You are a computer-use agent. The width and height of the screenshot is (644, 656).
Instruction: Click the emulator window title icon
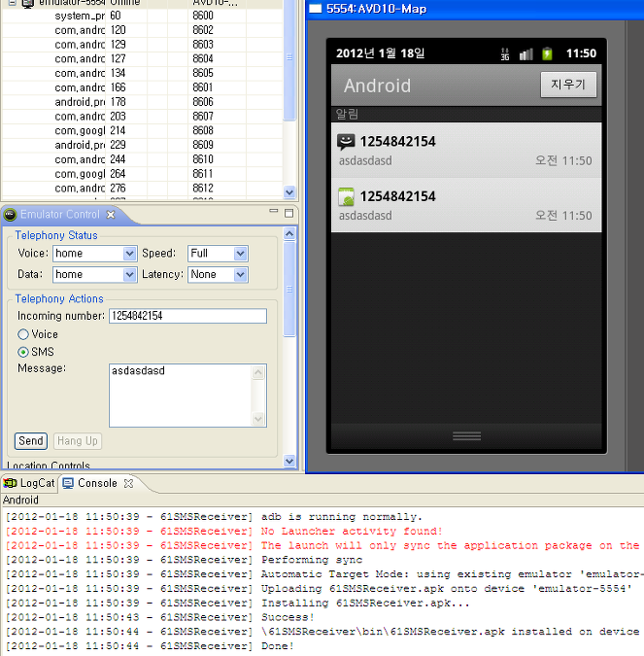point(316,9)
